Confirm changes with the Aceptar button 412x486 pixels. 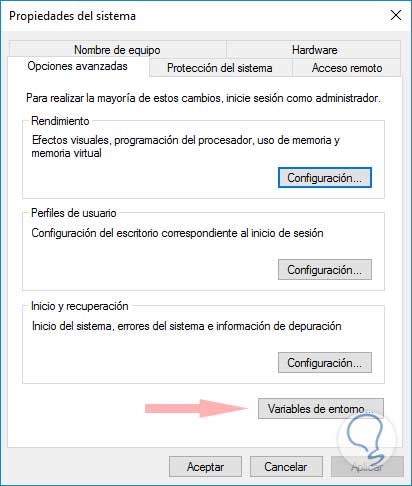coord(205,467)
